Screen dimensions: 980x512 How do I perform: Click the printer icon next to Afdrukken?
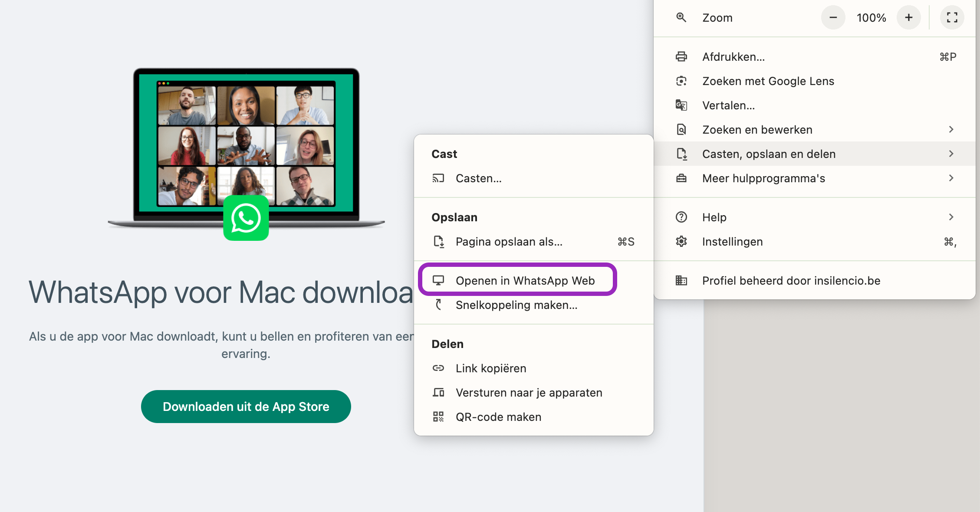(x=681, y=57)
